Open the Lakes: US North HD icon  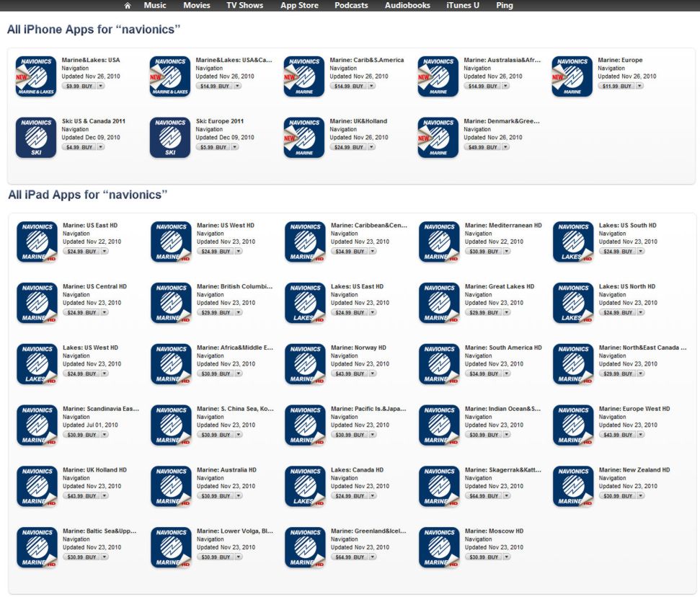pyautogui.click(x=573, y=303)
